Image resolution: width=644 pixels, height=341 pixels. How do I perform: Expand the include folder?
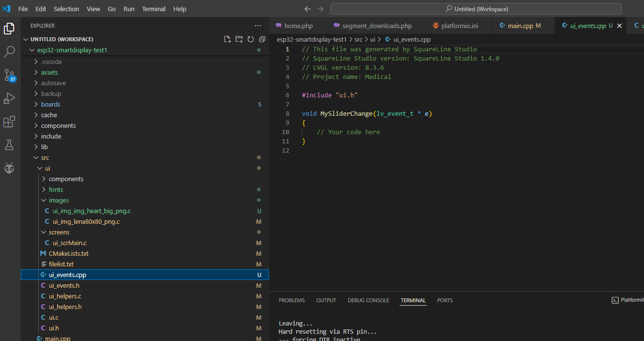[x=145, y=136]
